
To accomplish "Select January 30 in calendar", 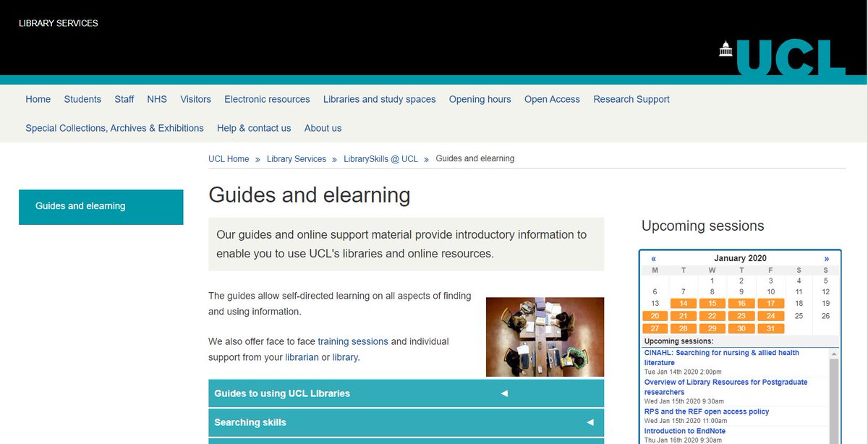I will pyautogui.click(x=741, y=328).
